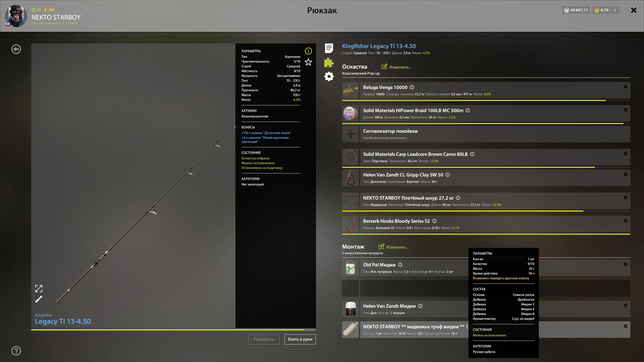This screenshot has height=362, width=644.
Task: Open the Leadcore Brown Camo thumbnail
Action: 350,157
